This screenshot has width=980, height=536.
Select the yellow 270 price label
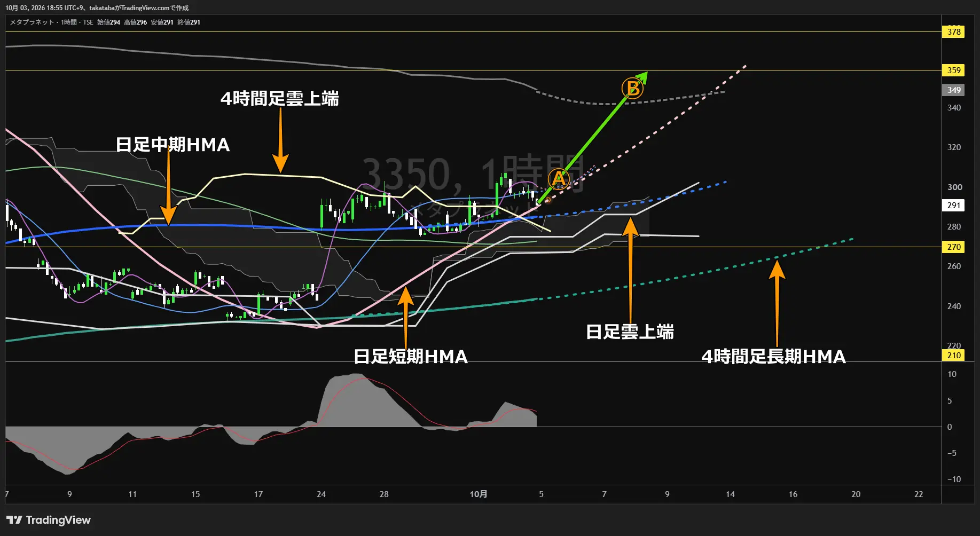tap(954, 247)
